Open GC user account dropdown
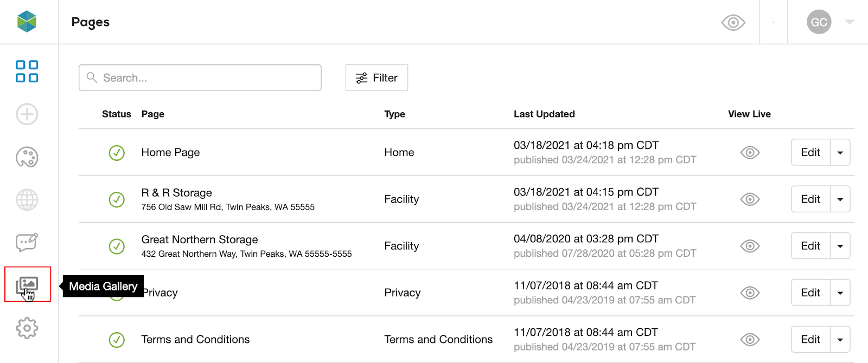Screen dimensions: 868x363 coord(849,22)
